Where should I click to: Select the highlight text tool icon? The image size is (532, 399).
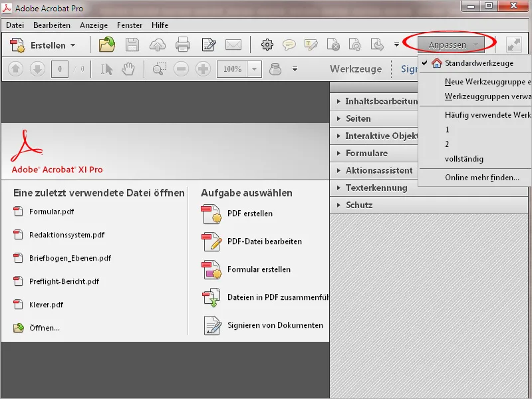[311, 45]
